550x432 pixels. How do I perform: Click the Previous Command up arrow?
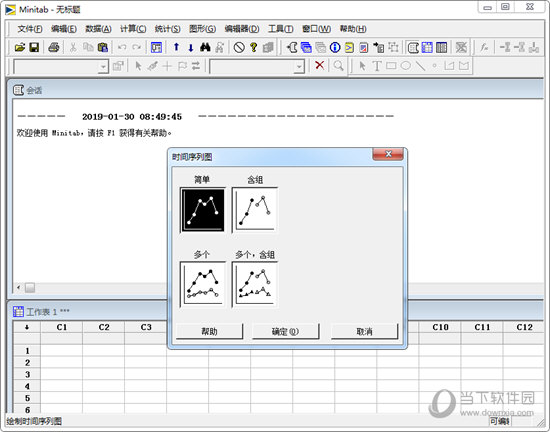click(x=176, y=47)
